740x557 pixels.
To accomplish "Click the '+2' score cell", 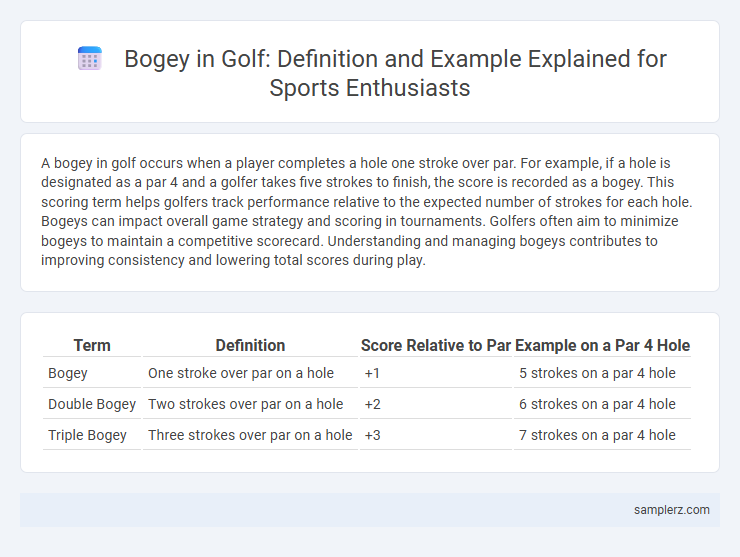I will (x=436, y=404).
